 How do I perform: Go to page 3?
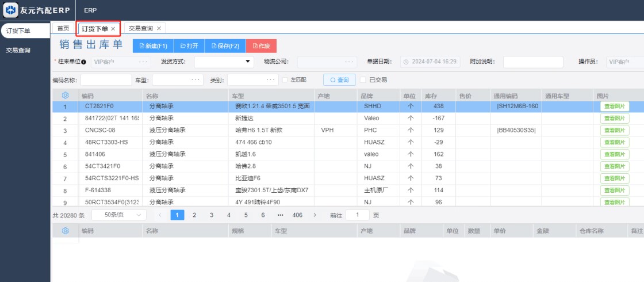(x=212, y=215)
